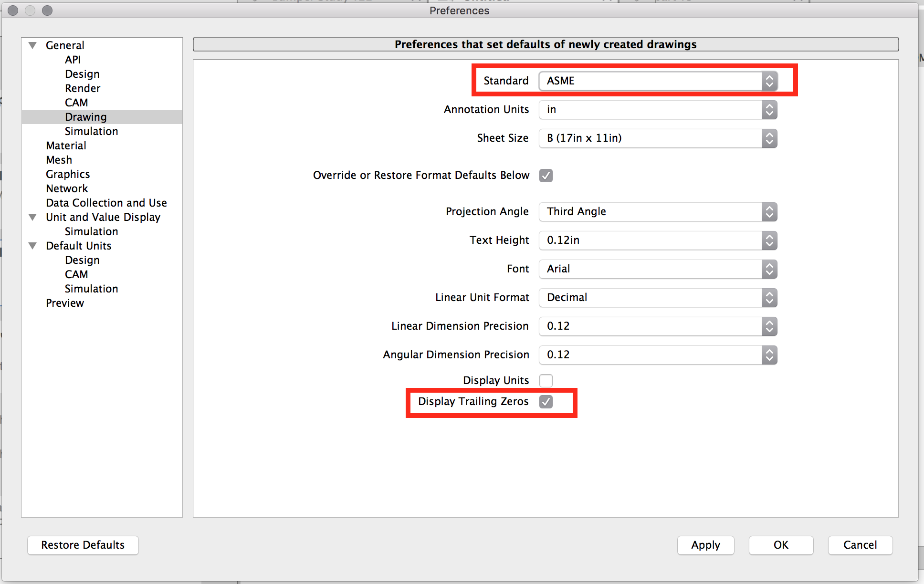Uncheck Override or Restore Format Defaults Below
The height and width of the screenshot is (584, 924).
coord(546,176)
